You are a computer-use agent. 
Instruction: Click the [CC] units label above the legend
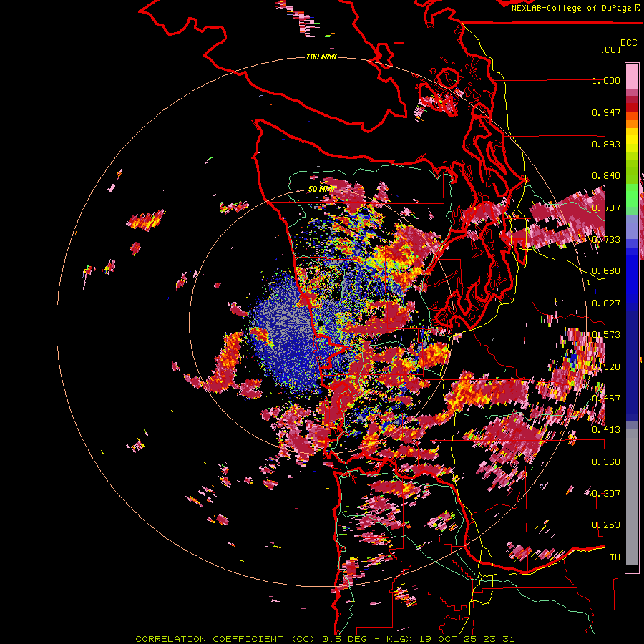pos(611,49)
